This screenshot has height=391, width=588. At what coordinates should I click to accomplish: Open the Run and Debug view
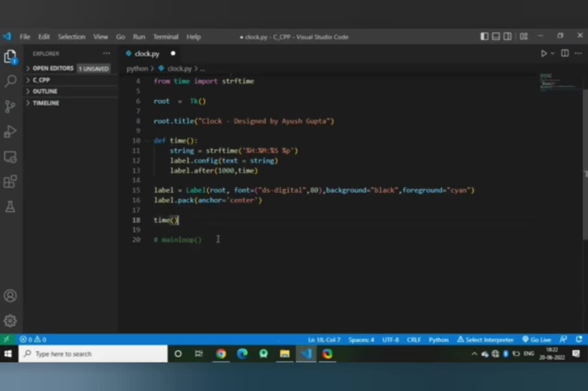click(x=10, y=132)
